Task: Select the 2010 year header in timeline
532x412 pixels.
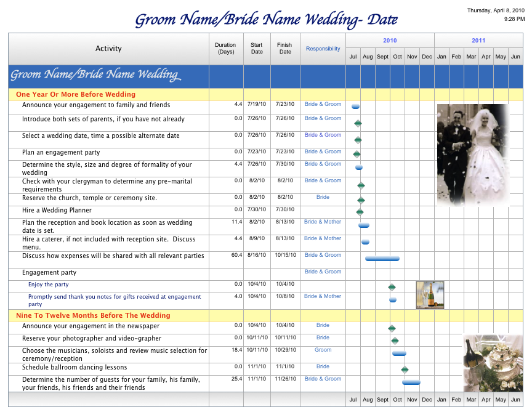Action: [x=390, y=41]
